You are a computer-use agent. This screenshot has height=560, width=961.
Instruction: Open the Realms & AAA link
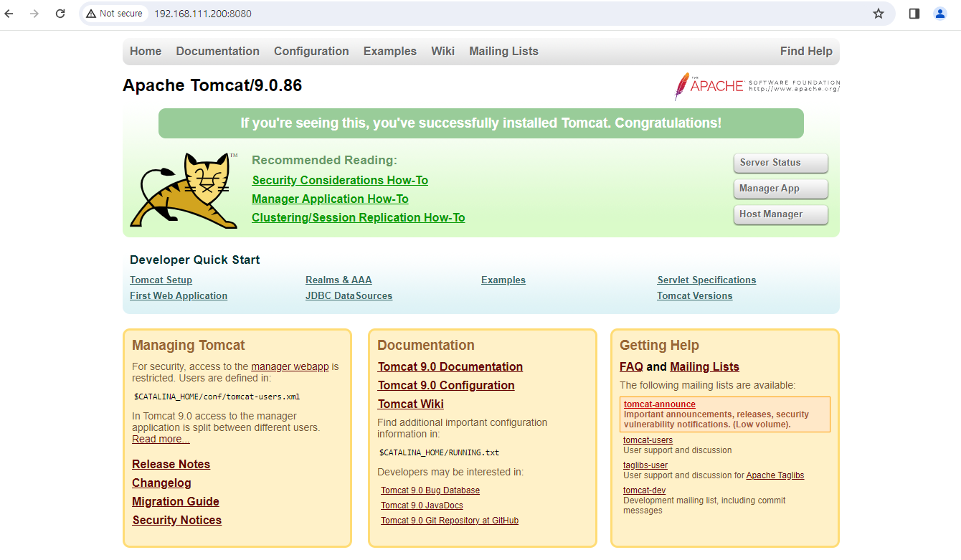click(x=339, y=280)
